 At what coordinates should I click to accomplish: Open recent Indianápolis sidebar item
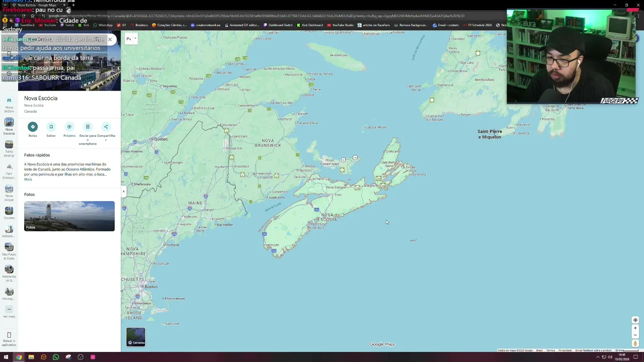pos(9,232)
